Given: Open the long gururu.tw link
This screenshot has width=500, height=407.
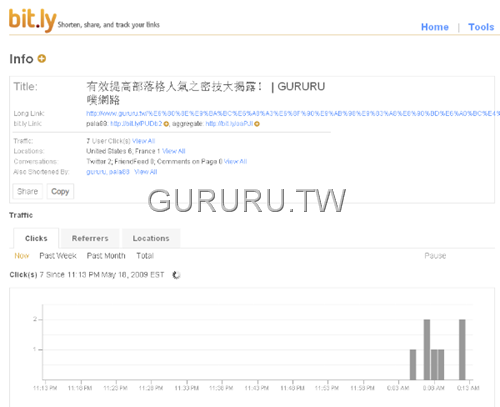Looking at the screenshot, I should coord(293,114).
